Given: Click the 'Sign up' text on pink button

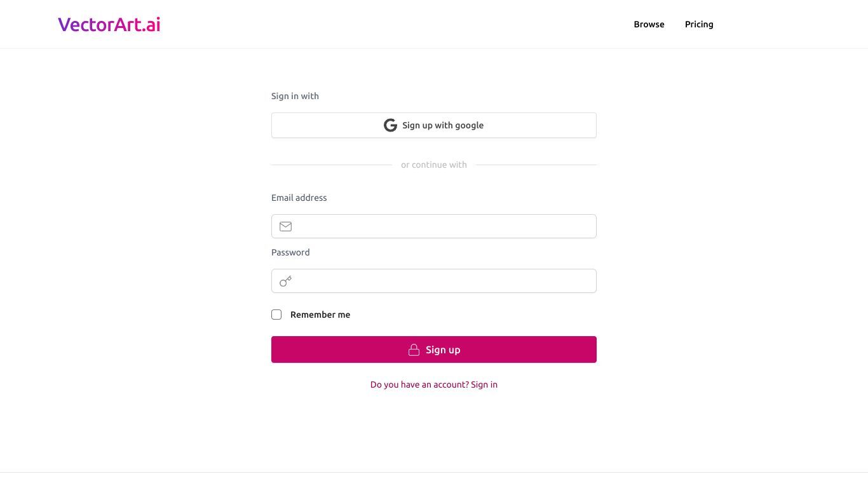Looking at the screenshot, I should (x=443, y=349).
